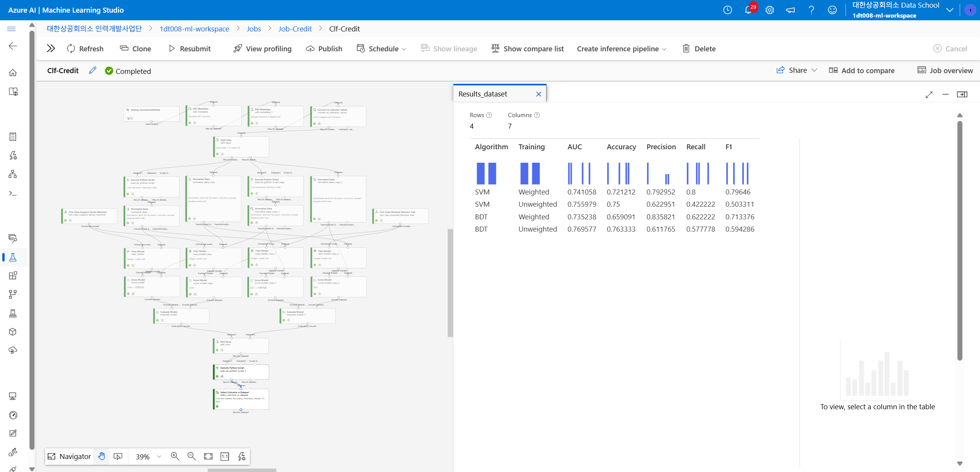
Task: Select the Results_dataset tab
Action: click(x=483, y=94)
